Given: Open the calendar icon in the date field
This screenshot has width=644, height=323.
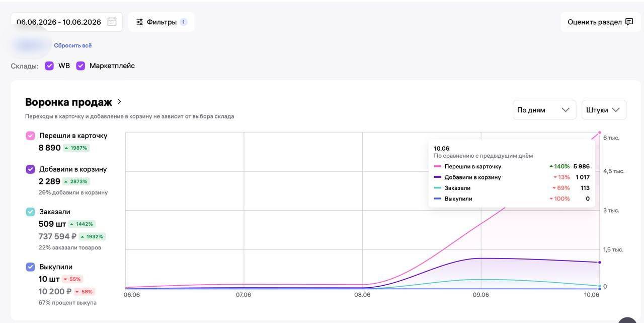Looking at the screenshot, I should (112, 22).
